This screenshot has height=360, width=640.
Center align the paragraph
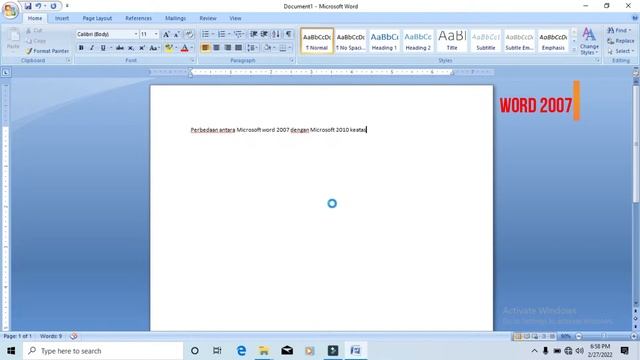[216, 48]
